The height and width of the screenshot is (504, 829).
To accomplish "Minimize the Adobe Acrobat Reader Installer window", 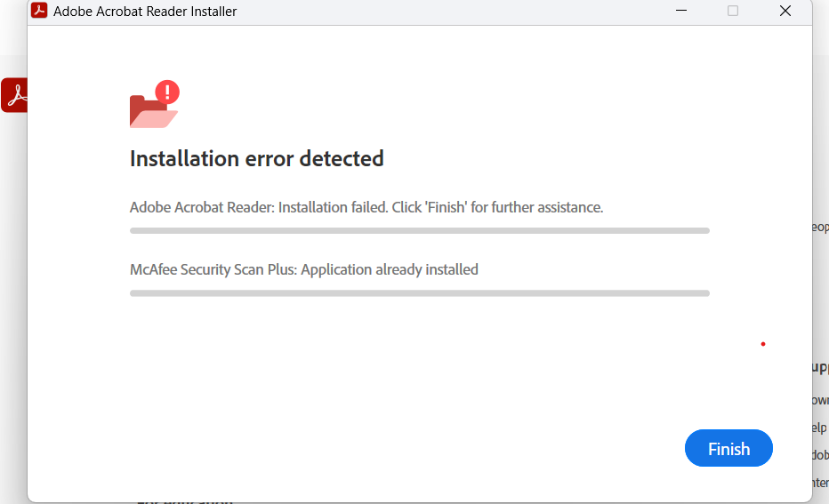I will [x=680, y=12].
